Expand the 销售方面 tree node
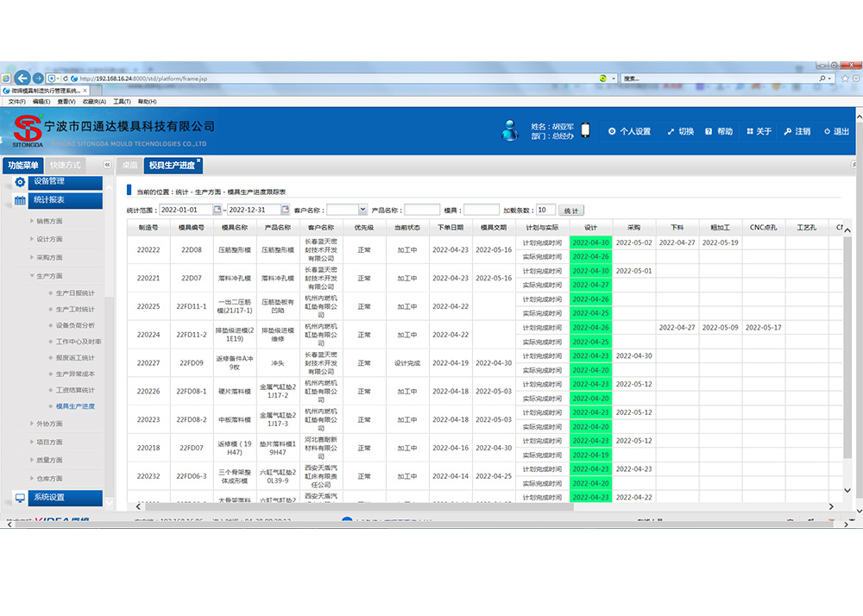Image resolution: width=863 pixels, height=616 pixels. [x=32, y=221]
